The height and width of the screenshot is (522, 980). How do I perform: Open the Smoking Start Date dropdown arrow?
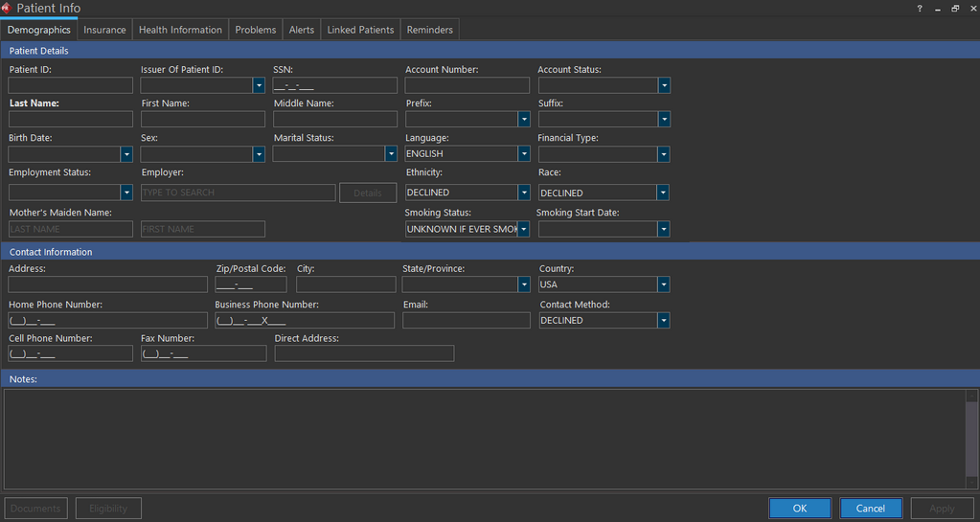664,230
